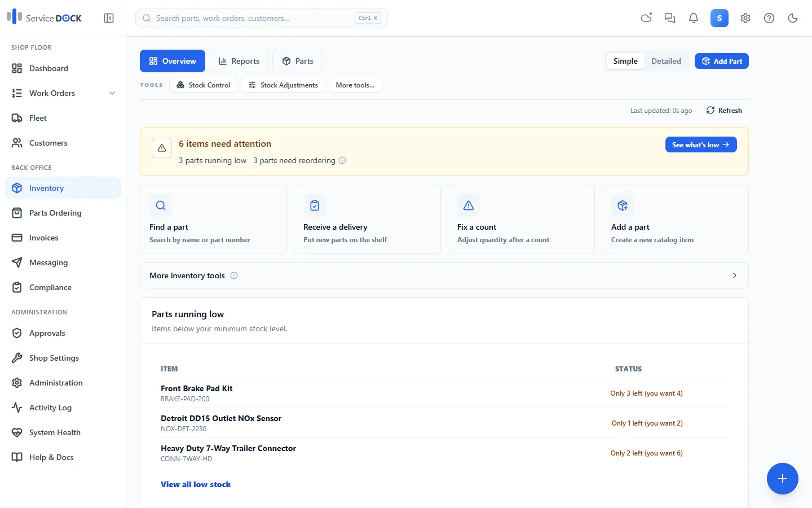This screenshot has height=508, width=812.
Task: Follow the View all low stock link
Action: click(x=196, y=484)
